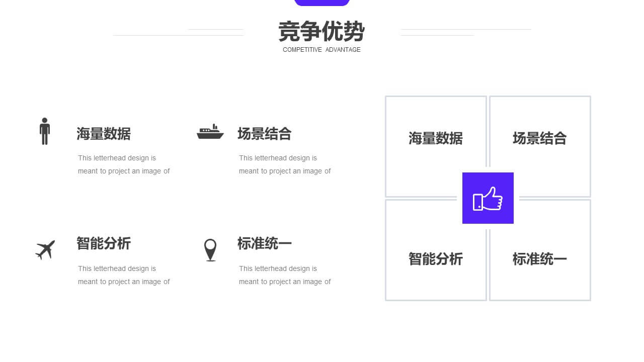Click the COMPETITIVE ADVANTAGE subtitle text
This screenshot has height=362, width=644.
[321, 50]
